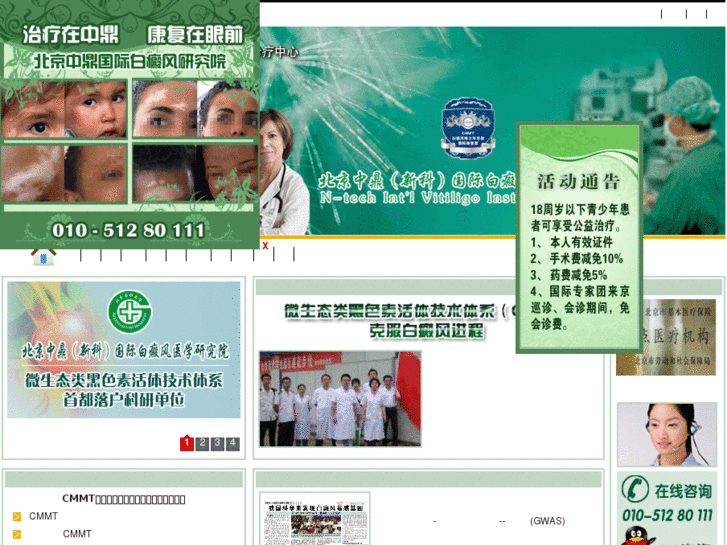This screenshot has height=545, width=727.
Task: Close the green vitiligo ad popup with red x
Action: [265, 245]
